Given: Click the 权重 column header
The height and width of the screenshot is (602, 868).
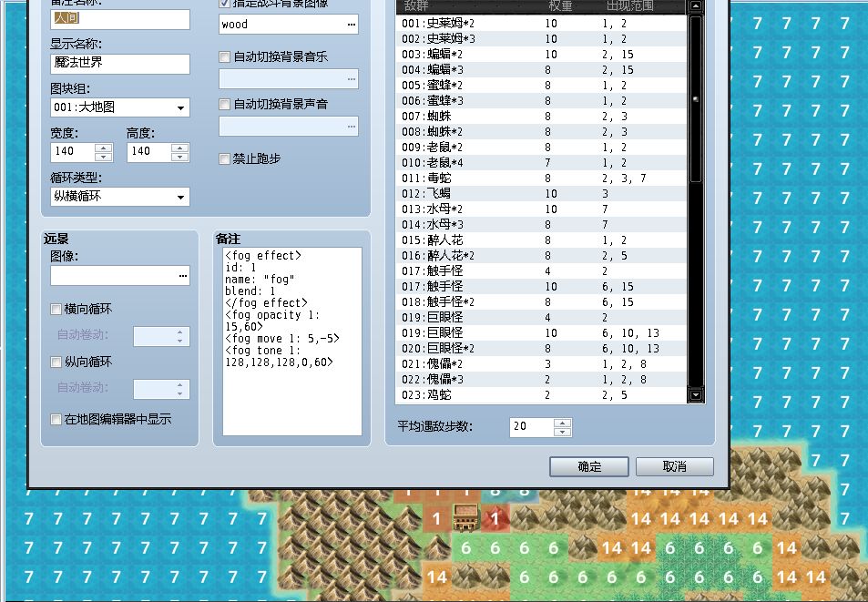Looking at the screenshot, I should [560, 6].
